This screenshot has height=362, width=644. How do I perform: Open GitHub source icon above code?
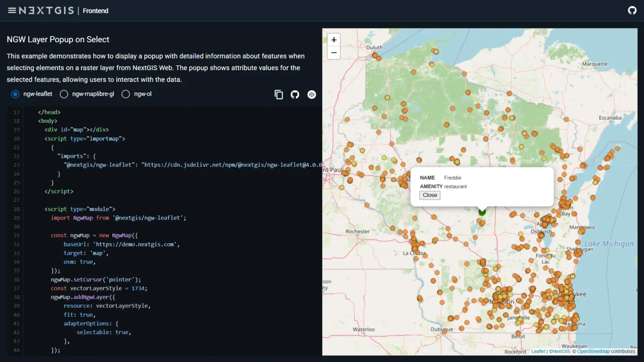[x=295, y=95]
